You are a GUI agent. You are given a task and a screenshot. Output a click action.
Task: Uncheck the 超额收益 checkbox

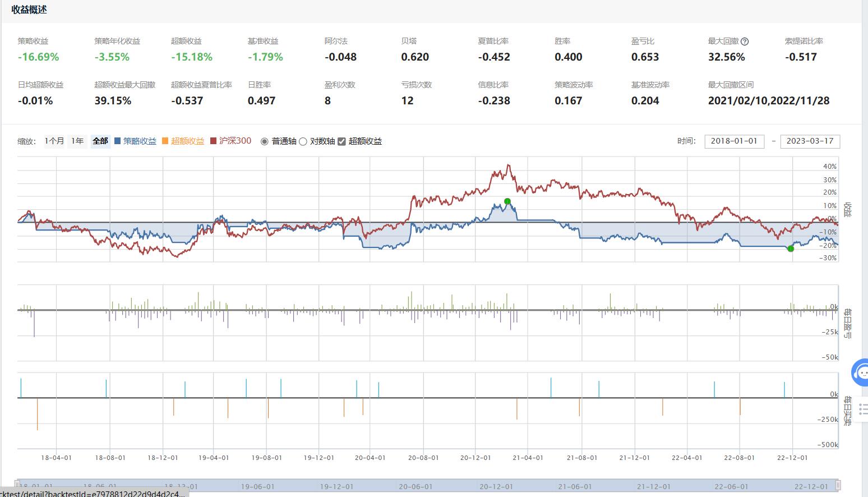pos(342,141)
